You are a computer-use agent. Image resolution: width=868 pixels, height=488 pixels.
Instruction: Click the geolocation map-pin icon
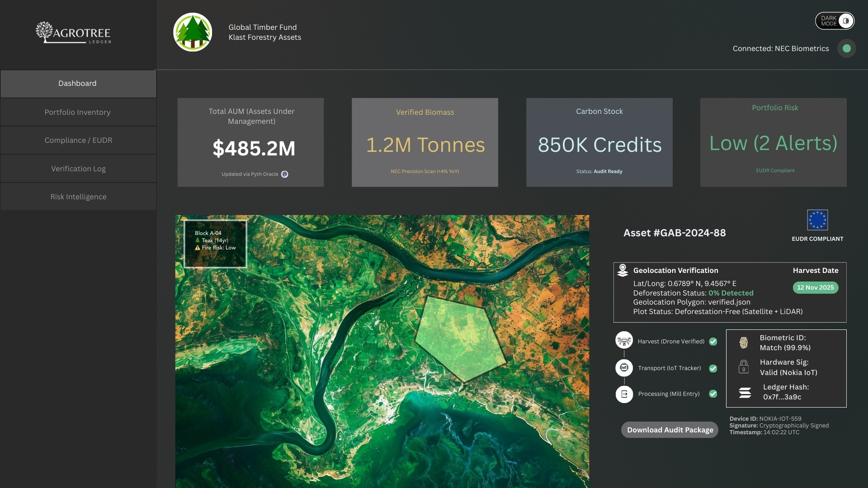[x=623, y=270]
